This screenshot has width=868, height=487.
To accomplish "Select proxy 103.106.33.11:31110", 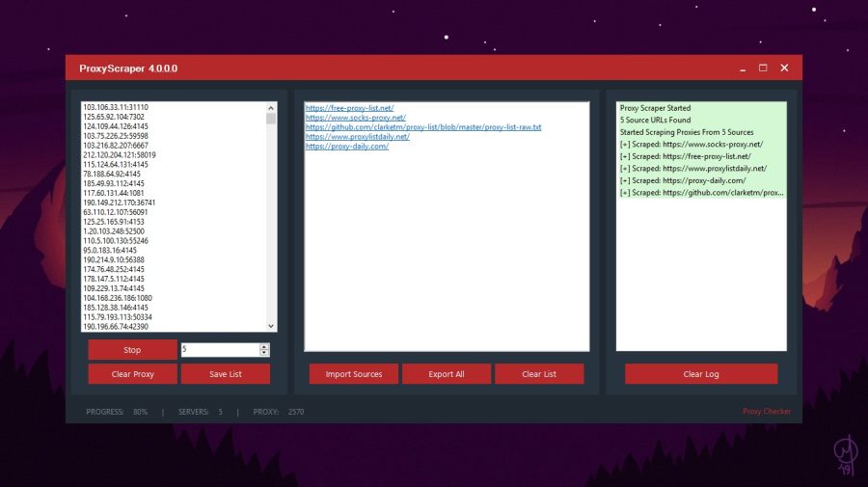I will [x=116, y=107].
